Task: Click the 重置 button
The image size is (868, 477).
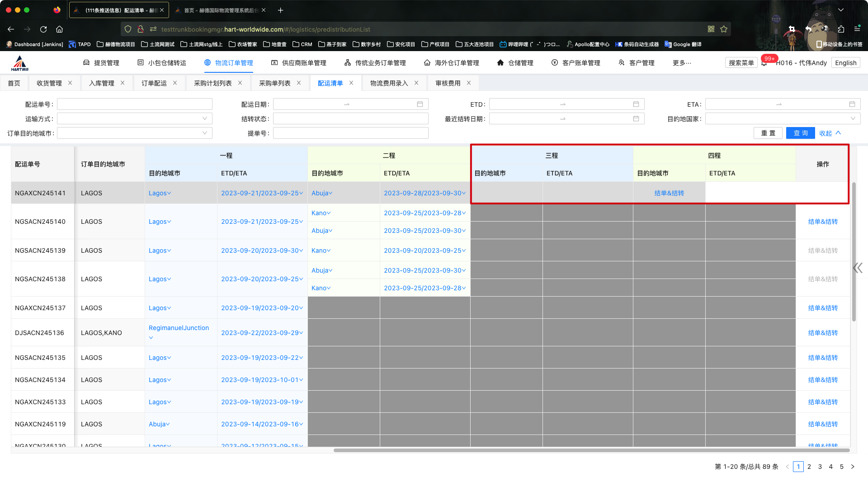Action: coord(768,133)
